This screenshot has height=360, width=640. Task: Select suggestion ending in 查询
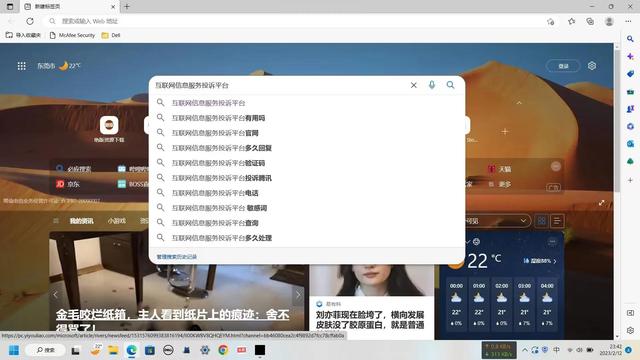pos(307,223)
